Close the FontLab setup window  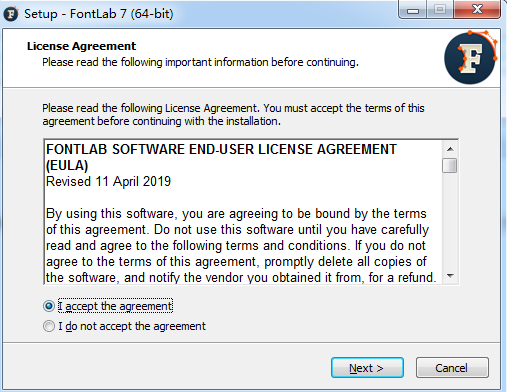(x=477, y=9)
